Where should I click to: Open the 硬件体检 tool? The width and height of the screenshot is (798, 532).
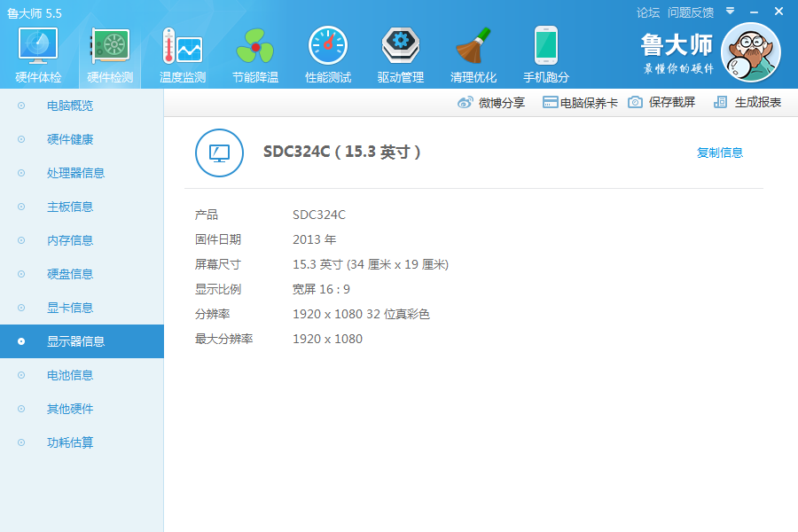click(x=36, y=51)
